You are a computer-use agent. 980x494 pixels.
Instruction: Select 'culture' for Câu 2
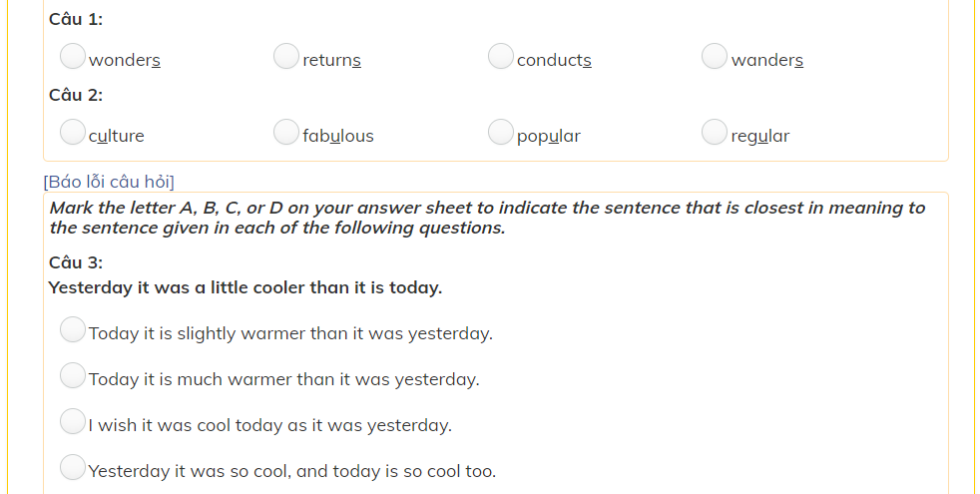click(73, 132)
